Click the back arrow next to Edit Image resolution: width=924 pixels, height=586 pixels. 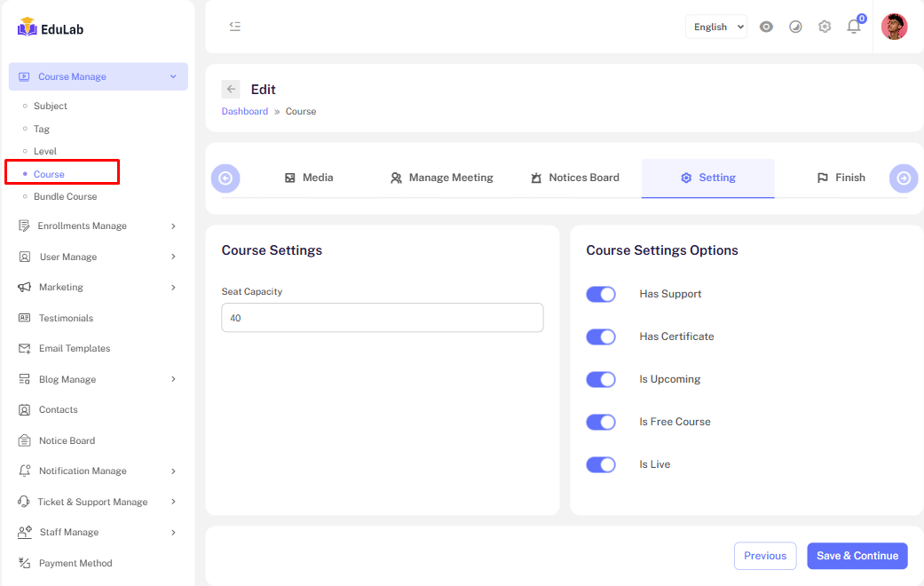[231, 89]
